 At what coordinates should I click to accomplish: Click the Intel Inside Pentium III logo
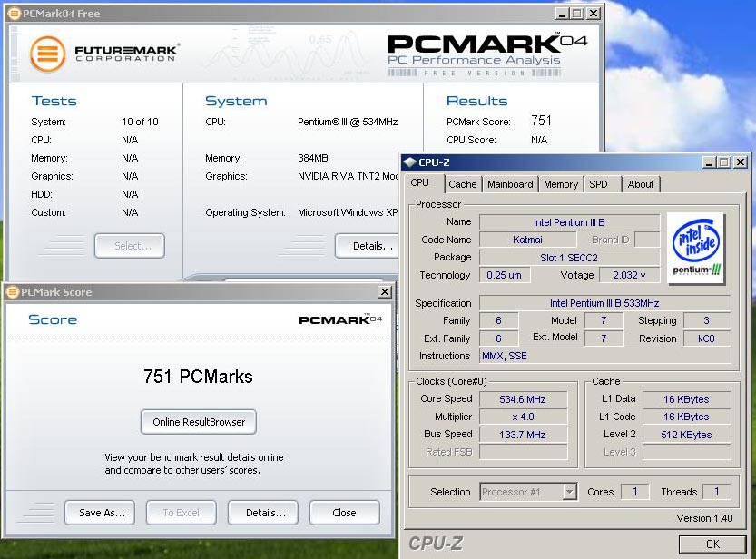[x=696, y=248]
